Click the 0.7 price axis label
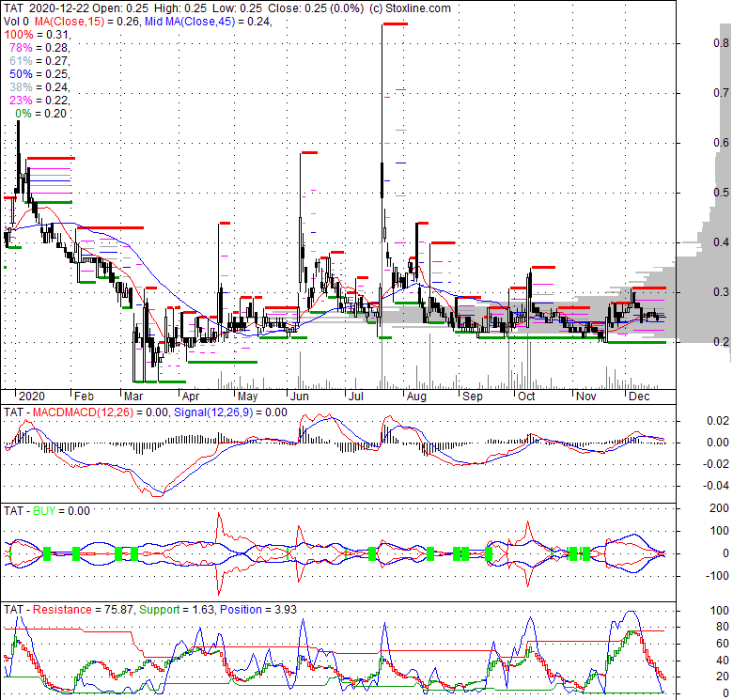Screen dimensions: 733x700 722,93
